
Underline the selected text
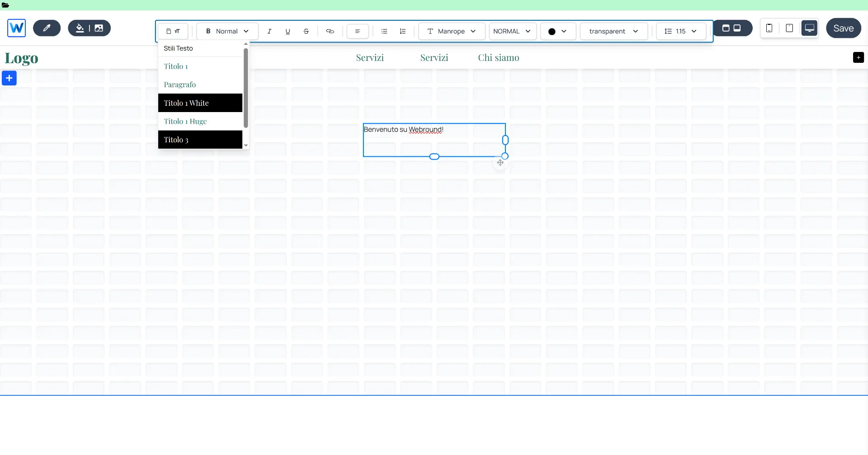[288, 31]
